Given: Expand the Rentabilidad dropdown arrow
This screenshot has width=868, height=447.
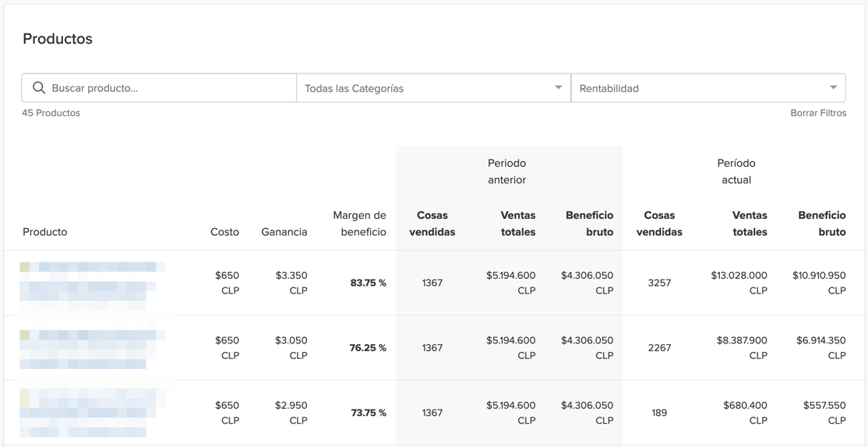Looking at the screenshot, I should (833, 87).
